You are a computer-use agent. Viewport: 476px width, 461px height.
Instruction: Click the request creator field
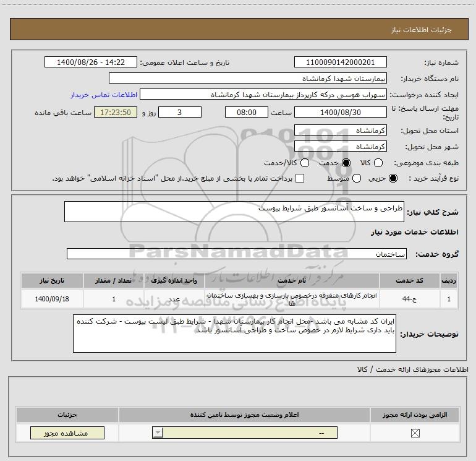pyautogui.click(x=263, y=94)
